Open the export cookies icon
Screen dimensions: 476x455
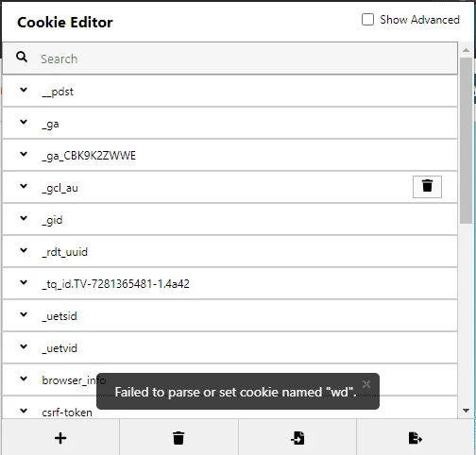415,438
